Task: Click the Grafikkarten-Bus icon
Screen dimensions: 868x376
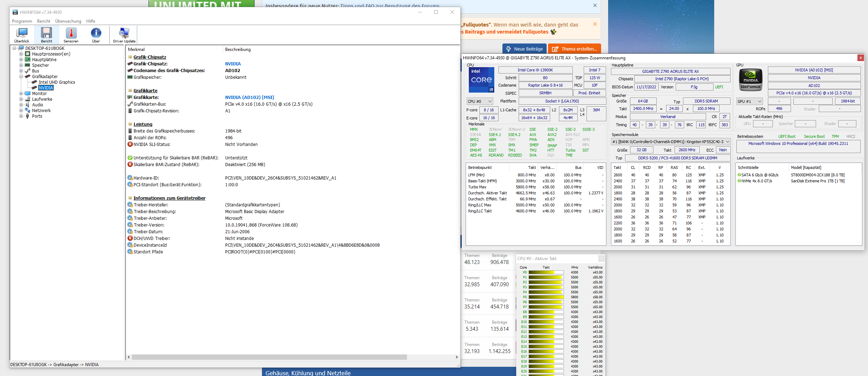Action: tap(130, 104)
